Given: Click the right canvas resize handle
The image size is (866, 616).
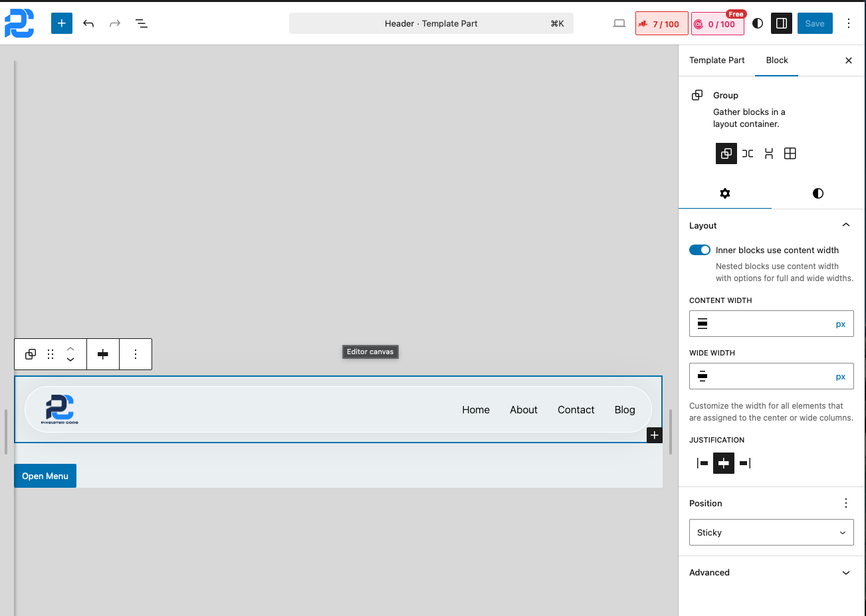Looking at the screenshot, I should click(x=670, y=432).
